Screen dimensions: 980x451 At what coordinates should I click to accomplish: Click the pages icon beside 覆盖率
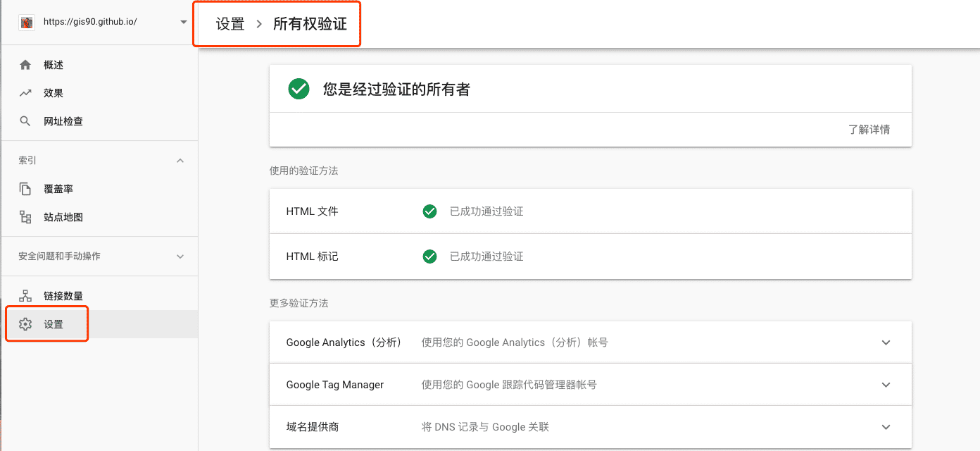25,189
